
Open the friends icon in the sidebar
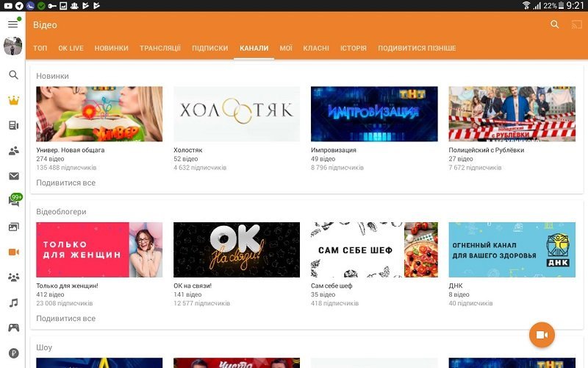pyautogui.click(x=13, y=151)
